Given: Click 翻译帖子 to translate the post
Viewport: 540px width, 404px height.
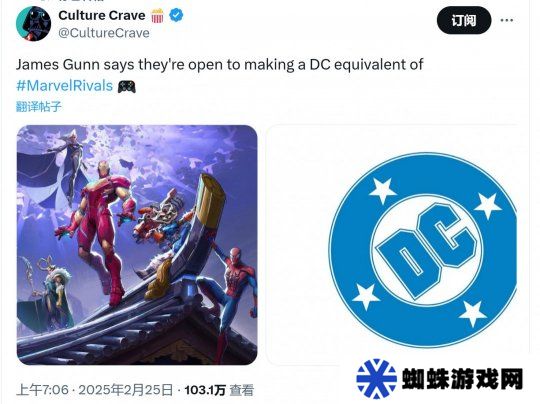Looking at the screenshot, I should [39, 106].
